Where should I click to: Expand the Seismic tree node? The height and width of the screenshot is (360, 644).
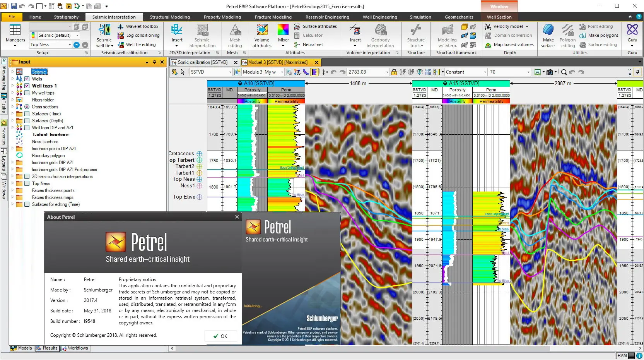point(12,72)
